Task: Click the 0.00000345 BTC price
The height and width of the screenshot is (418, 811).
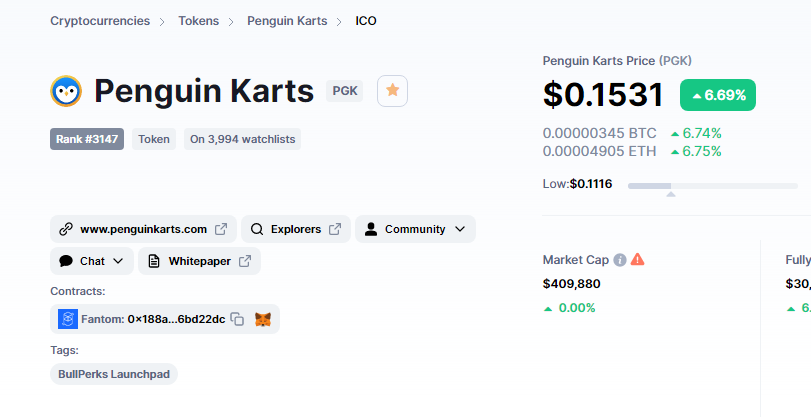Action: click(599, 133)
